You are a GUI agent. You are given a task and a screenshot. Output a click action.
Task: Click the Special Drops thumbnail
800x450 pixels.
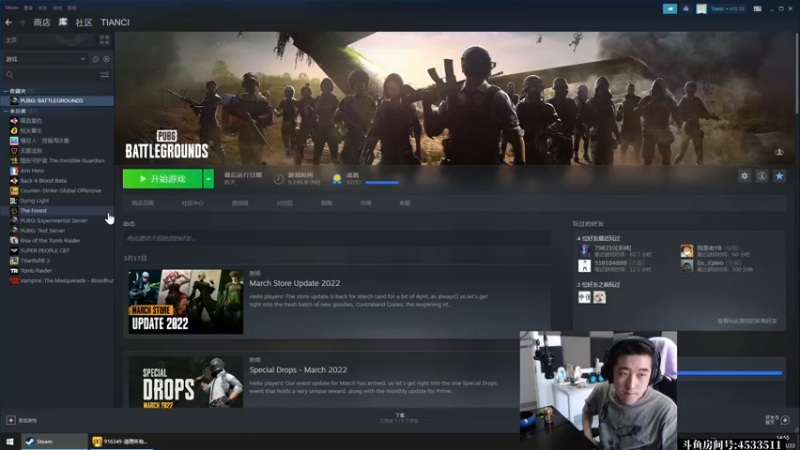click(x=186, y=382)
